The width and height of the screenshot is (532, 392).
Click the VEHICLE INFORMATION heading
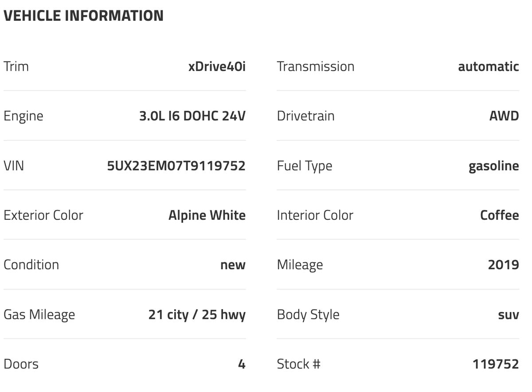click(x=83, y=16)
